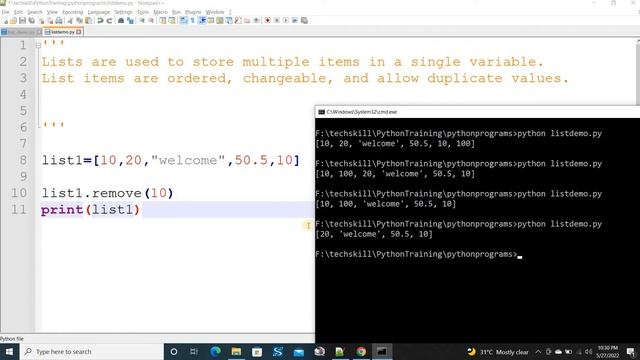Click the Paste toolbar icon
Image resolution: width=640 pixels, height=360 pixels.
(88, 20)
